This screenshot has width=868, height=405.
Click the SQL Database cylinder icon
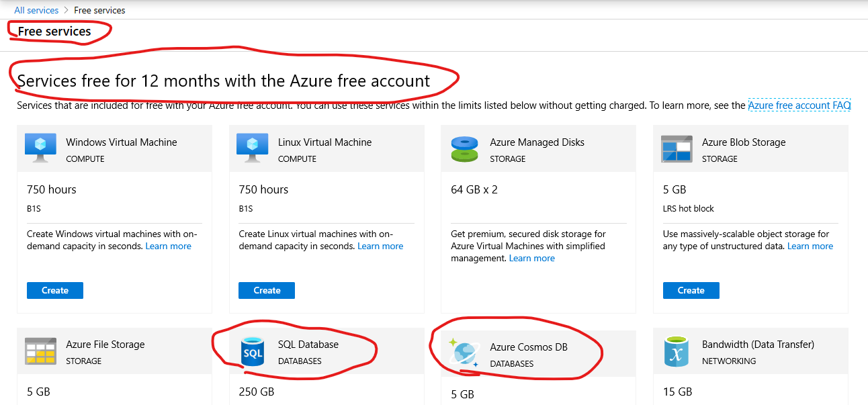coord(253,351)
